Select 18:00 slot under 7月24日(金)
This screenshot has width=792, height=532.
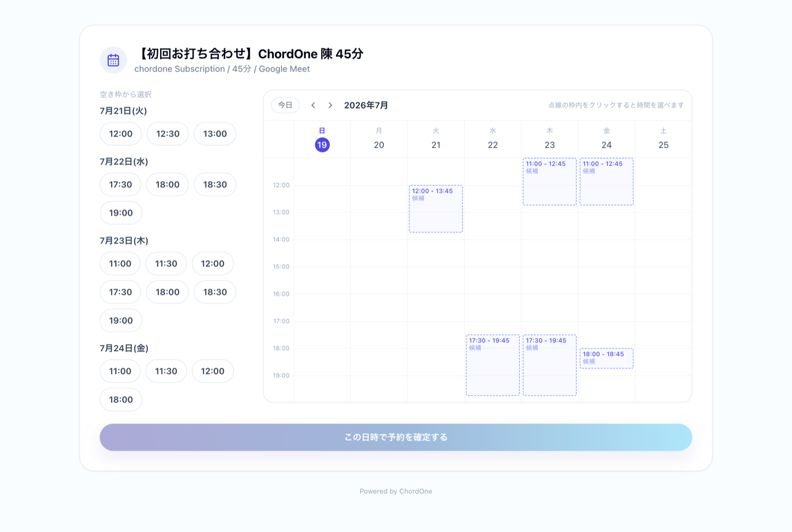coord(121,400)
